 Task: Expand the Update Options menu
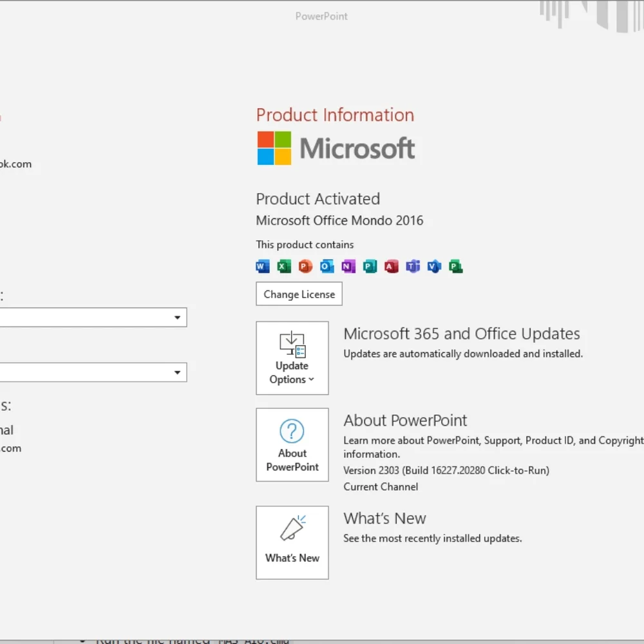[x=292, y=357]
